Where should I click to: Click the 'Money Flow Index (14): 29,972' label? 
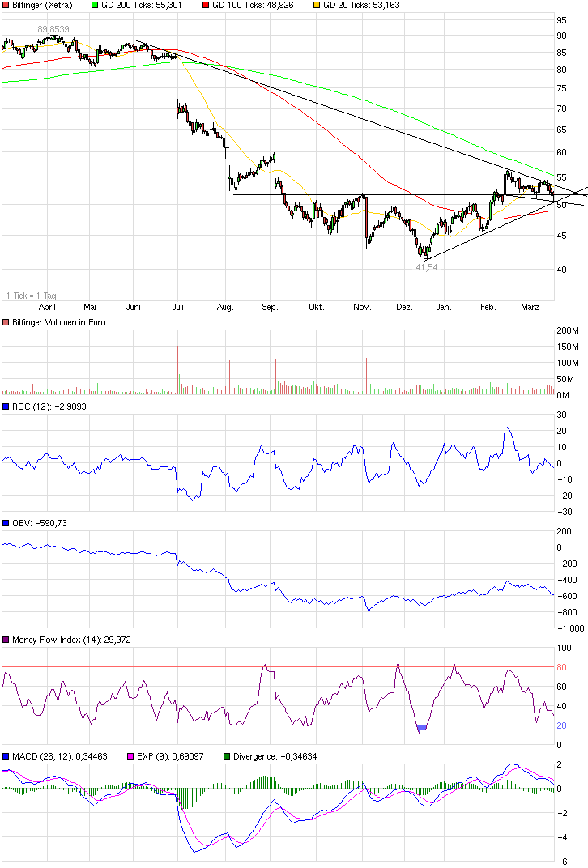71,640
